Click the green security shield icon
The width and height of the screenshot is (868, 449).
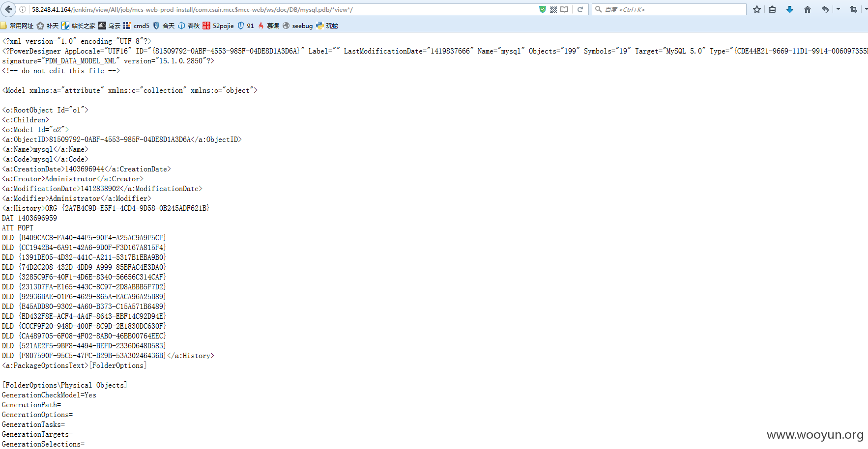pos(543,9)
